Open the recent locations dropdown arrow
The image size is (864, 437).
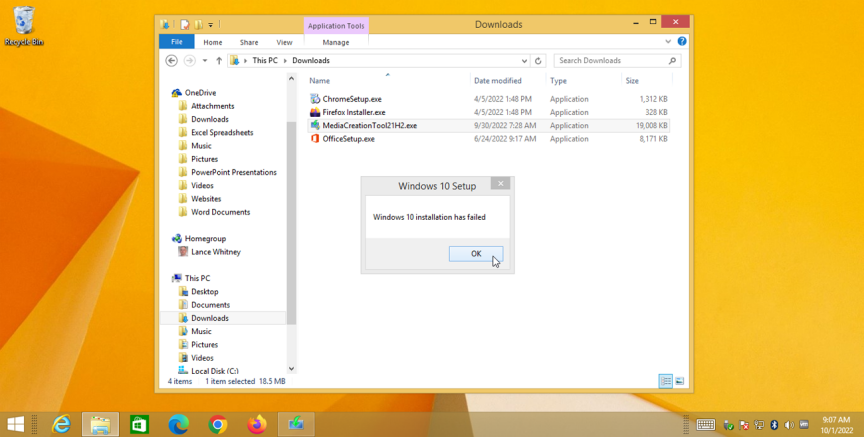tap(205, 61)
